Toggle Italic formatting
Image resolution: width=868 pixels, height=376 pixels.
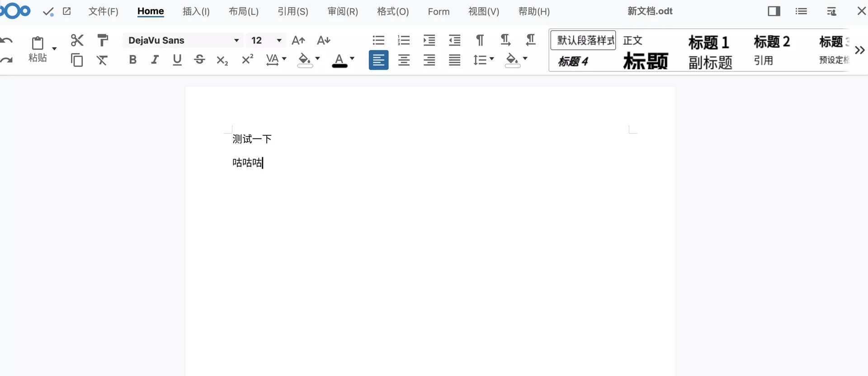point(155,60)
